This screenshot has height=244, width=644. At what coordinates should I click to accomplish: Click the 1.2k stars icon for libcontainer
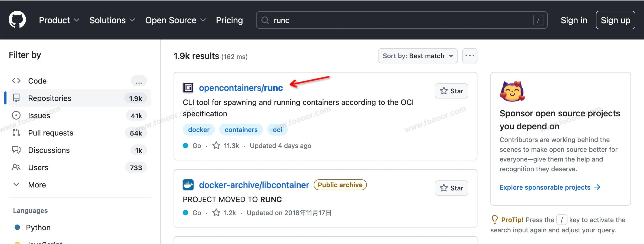(x=216, y=213)
